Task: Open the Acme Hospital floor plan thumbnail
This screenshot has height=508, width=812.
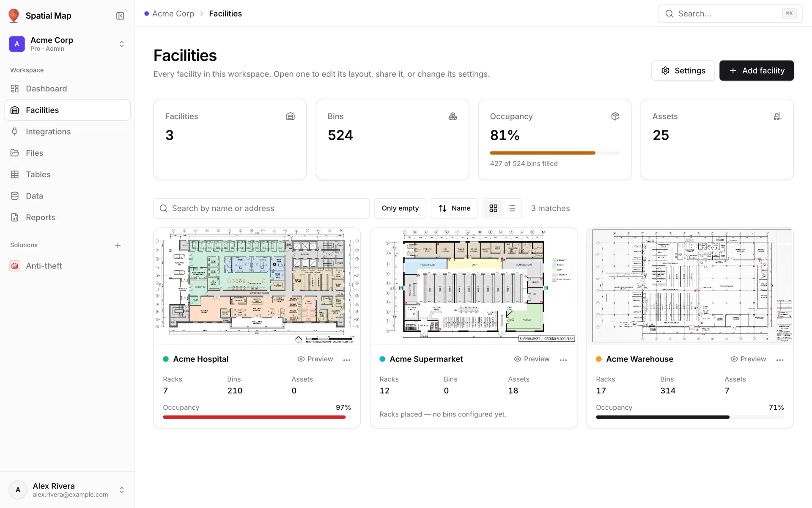Action: pos(257,286)
